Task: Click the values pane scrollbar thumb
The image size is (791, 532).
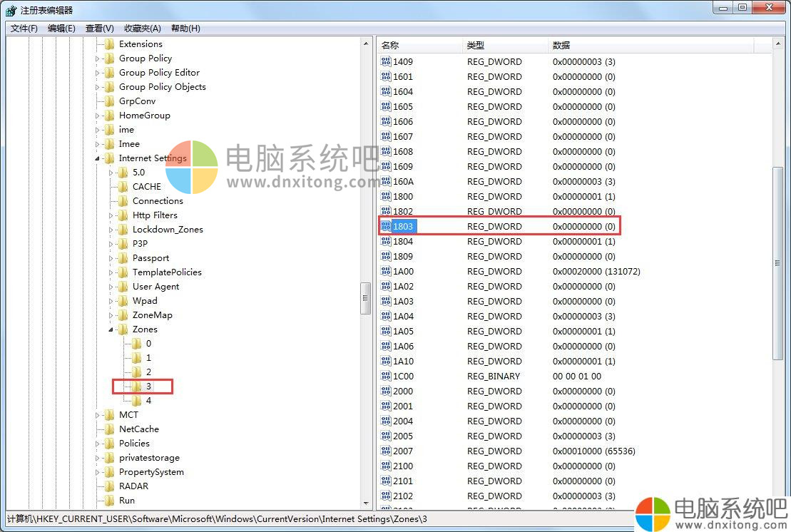Action: (x=777, y=262)
